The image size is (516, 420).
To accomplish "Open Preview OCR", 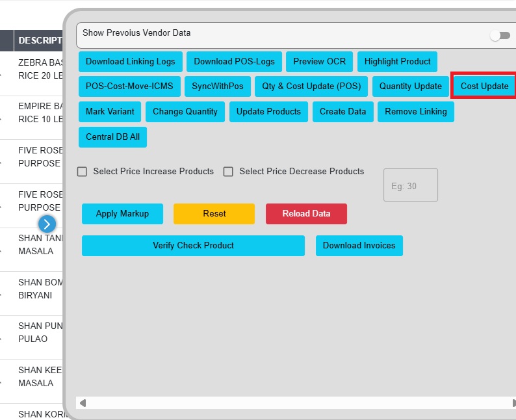I will pos(319,62).
